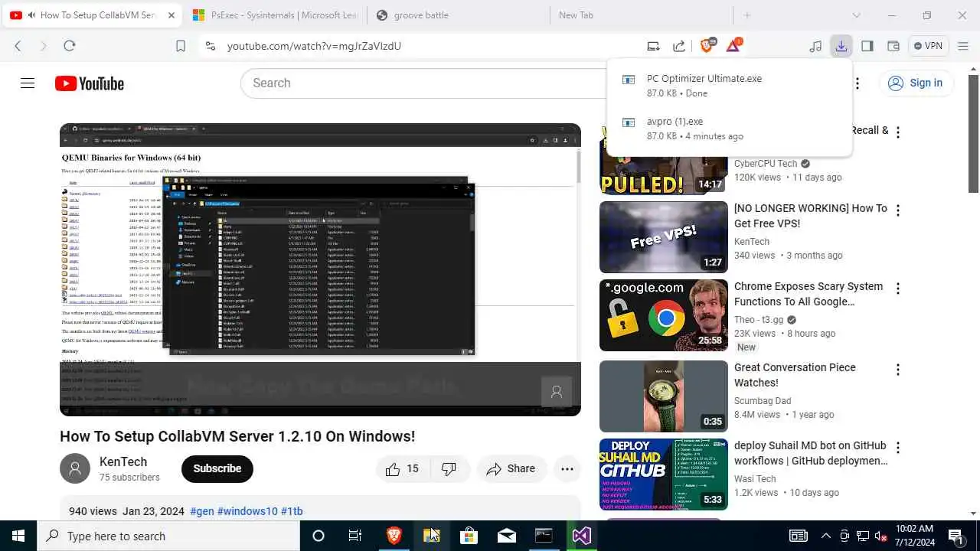This screenshot has width=980, height=551.
Task: Open the #windows10 hashtag link
Action: (247, 511)
